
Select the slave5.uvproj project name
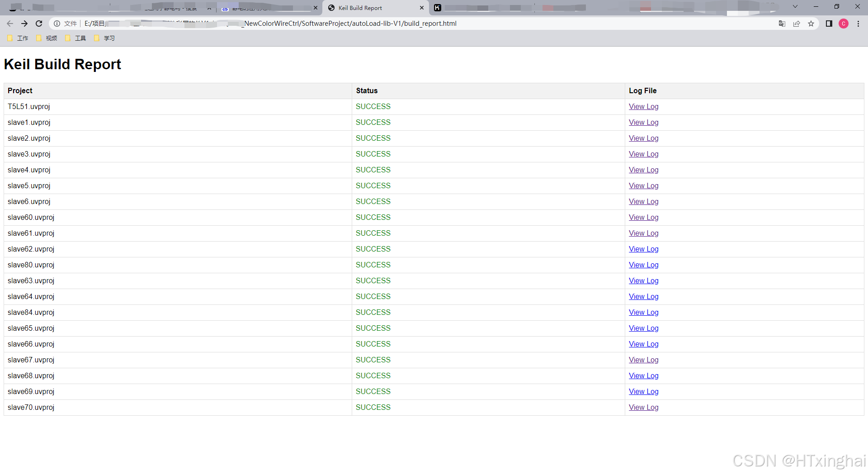tap(29, 186)
